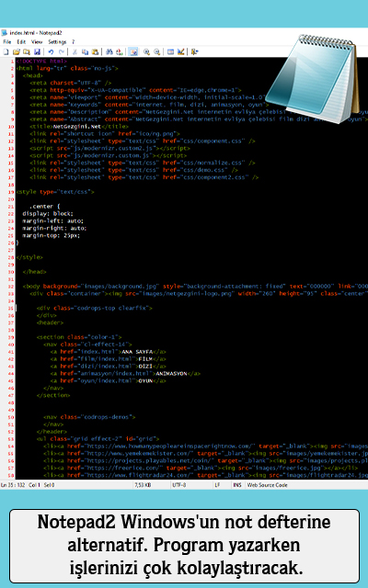Open Find with the binoculars icon
Screen dimensions: 368x588
pyautogui.click(x=109, y=51)
